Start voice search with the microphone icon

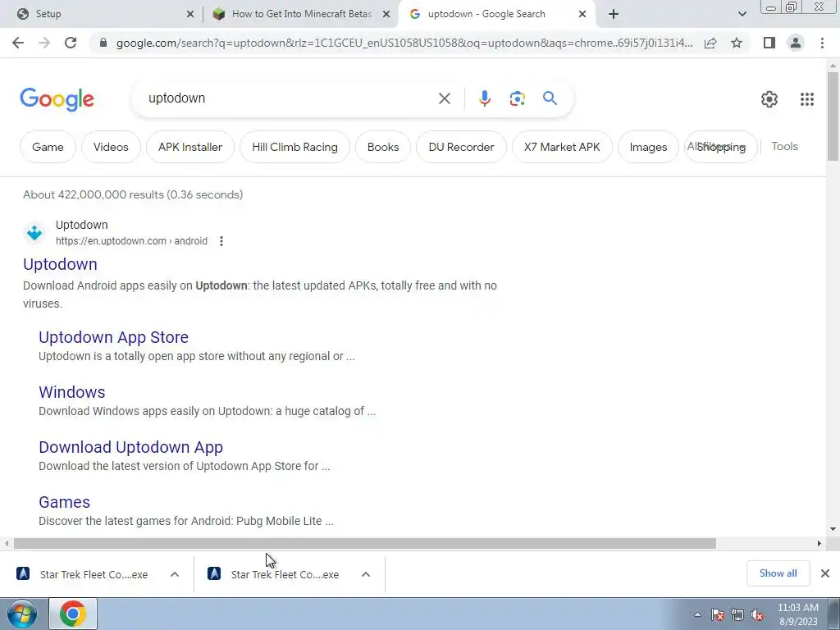(x=484, y=98)
